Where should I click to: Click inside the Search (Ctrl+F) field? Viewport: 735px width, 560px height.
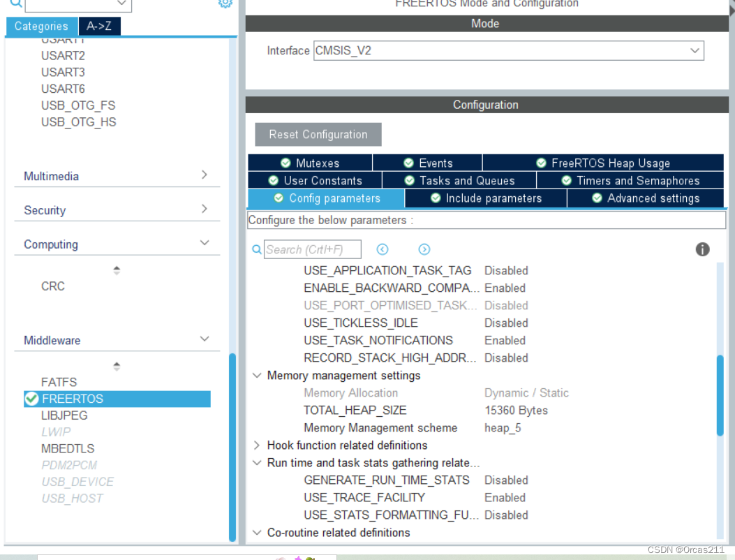[x=312, y=249]
